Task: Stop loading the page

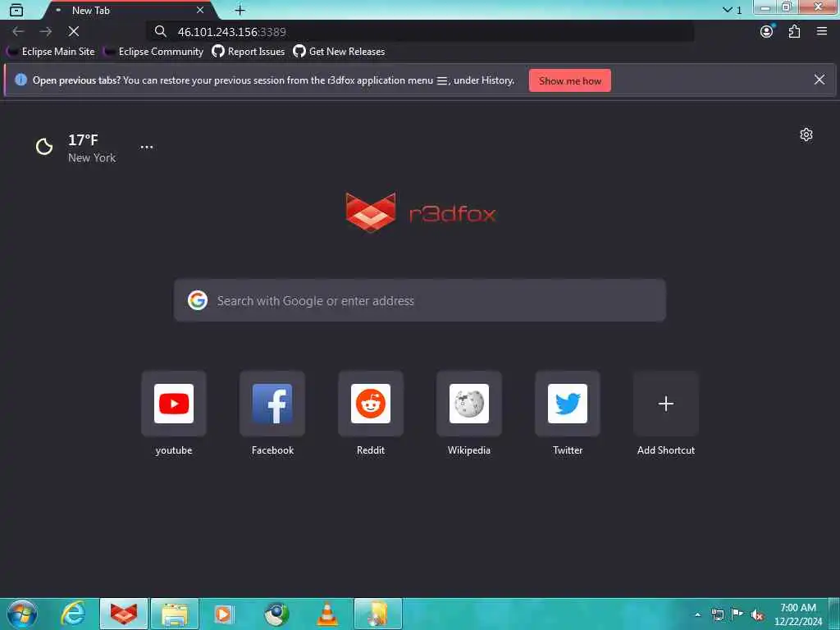Action: (74, 32)
